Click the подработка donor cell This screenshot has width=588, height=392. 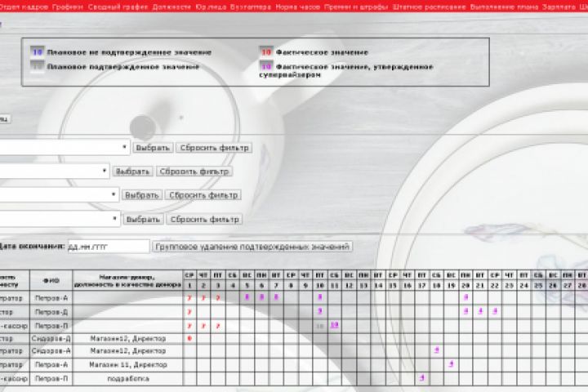[x=127, y=378]
